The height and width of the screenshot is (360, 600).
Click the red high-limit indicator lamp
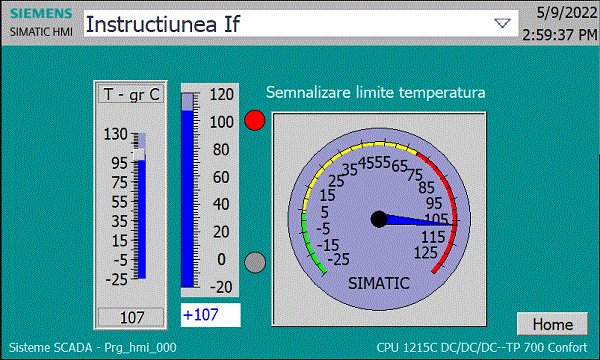255,120
